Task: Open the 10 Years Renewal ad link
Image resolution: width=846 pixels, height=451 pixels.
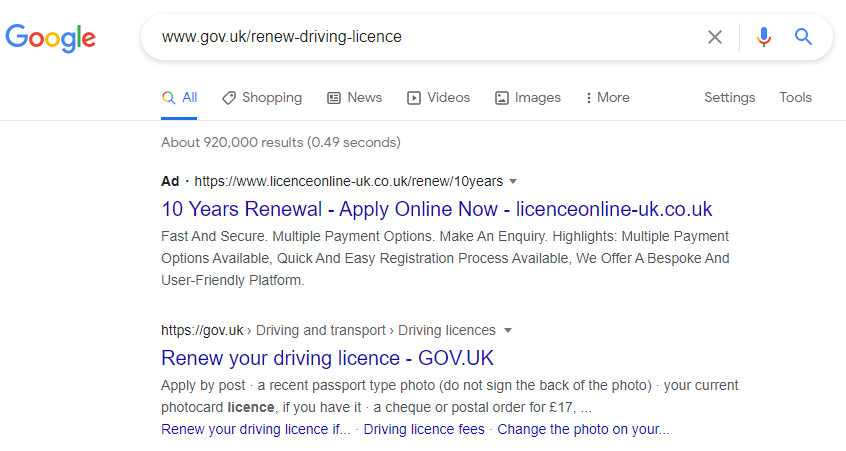Action: click(436, 209)
